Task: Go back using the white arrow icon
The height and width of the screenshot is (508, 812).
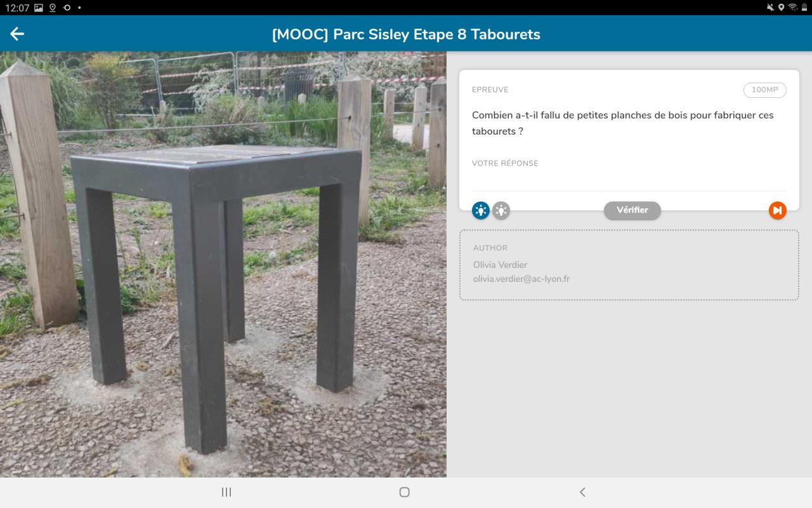Action: pos(16,34)
